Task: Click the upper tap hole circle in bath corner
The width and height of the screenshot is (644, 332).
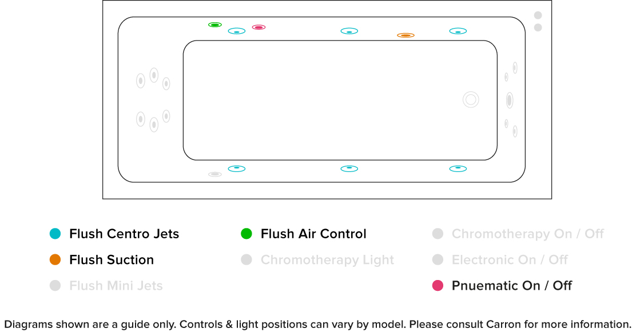Action: [x=538, y=15]
